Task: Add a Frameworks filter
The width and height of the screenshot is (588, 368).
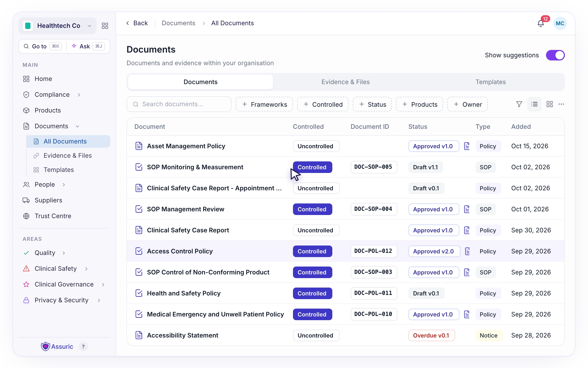Action: point(264,104)
